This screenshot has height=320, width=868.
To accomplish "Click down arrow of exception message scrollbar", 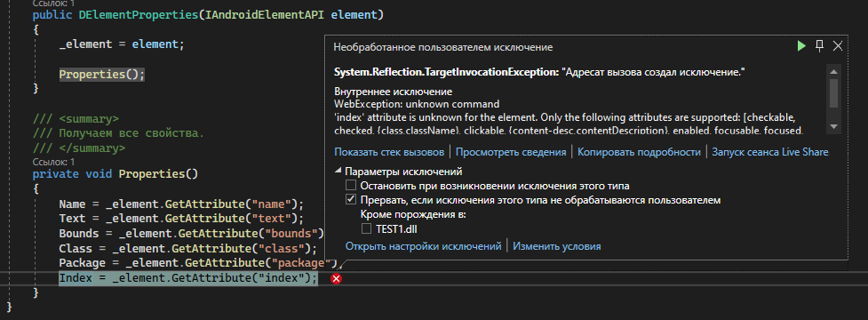I will pyautogui.click(x=833, y=127).
